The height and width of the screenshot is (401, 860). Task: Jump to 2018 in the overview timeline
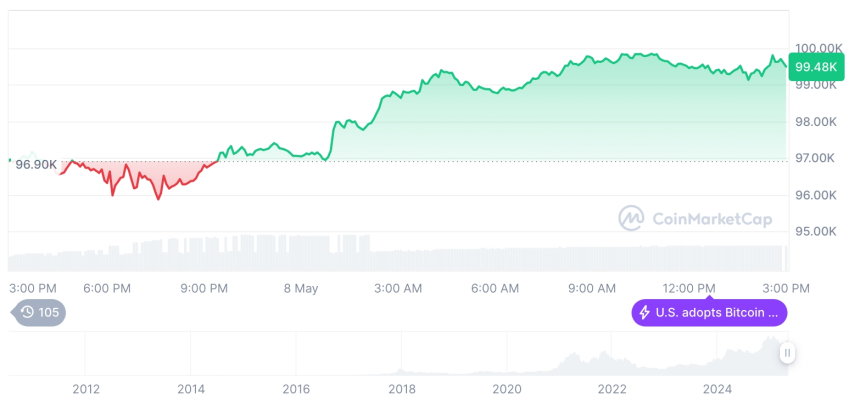(401, 388)
